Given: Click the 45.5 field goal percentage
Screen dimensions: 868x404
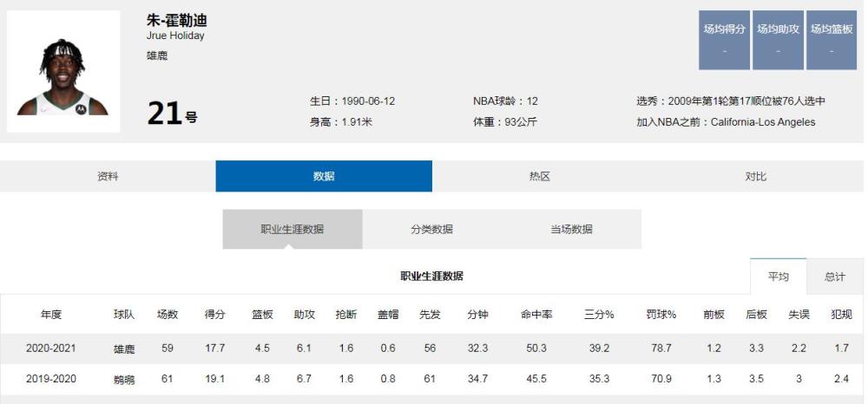Looking at the screenshot, I should 537,379.
